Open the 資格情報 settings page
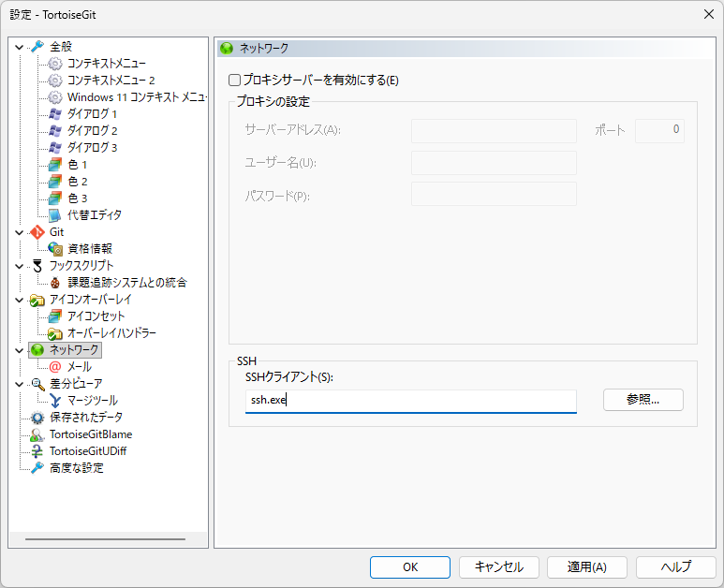The height and width of the screenshot is (588, 724). pos(90,249)
